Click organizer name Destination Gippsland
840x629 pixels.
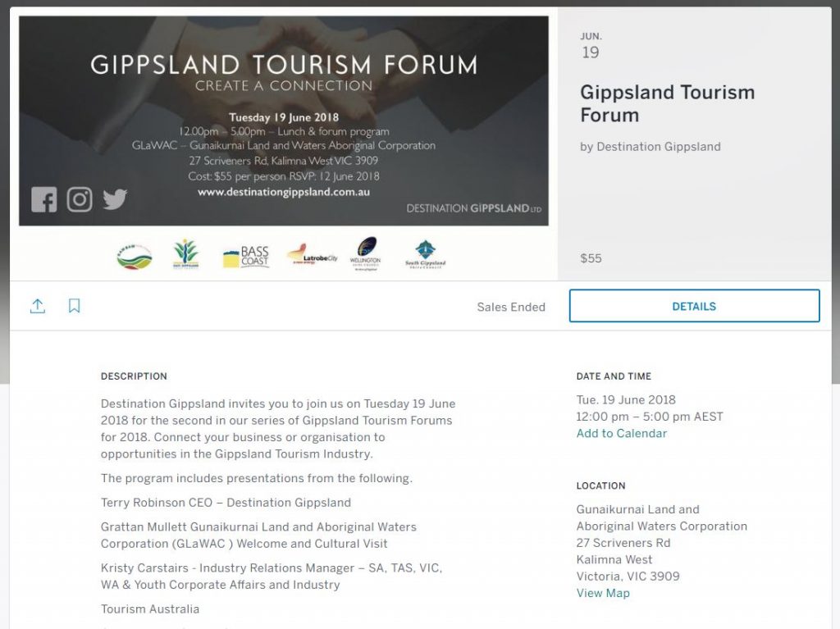tap(659, 147)
